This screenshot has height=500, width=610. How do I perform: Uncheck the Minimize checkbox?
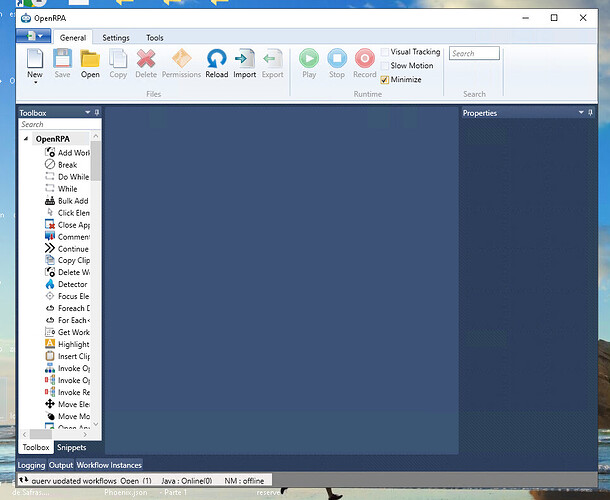coord(385,80)
